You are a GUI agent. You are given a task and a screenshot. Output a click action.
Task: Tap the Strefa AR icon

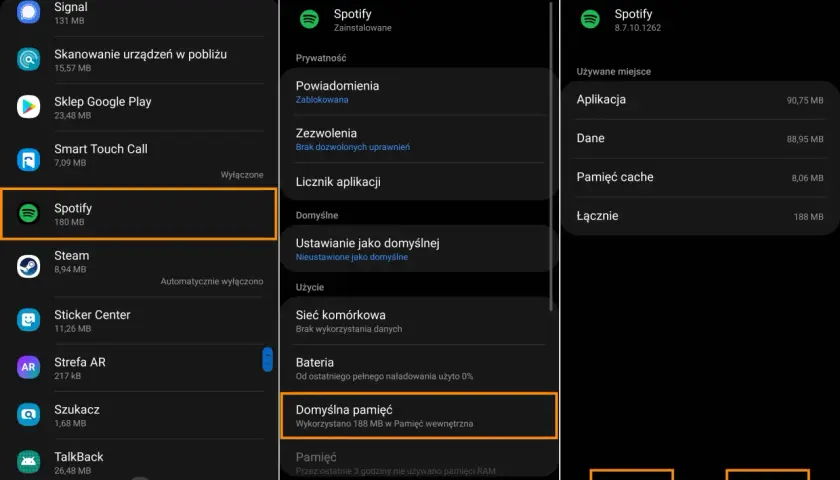(x=28, y=367)
